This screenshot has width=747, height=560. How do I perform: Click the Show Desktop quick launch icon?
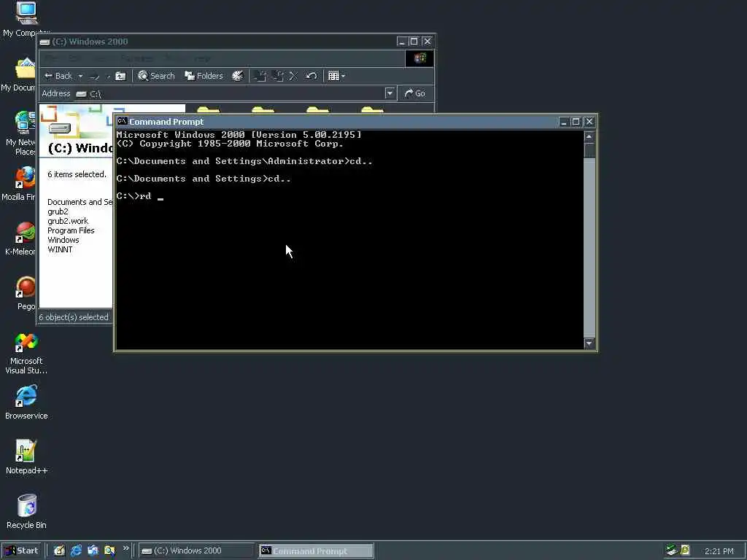pyautogui.click(x=59, y=551)
